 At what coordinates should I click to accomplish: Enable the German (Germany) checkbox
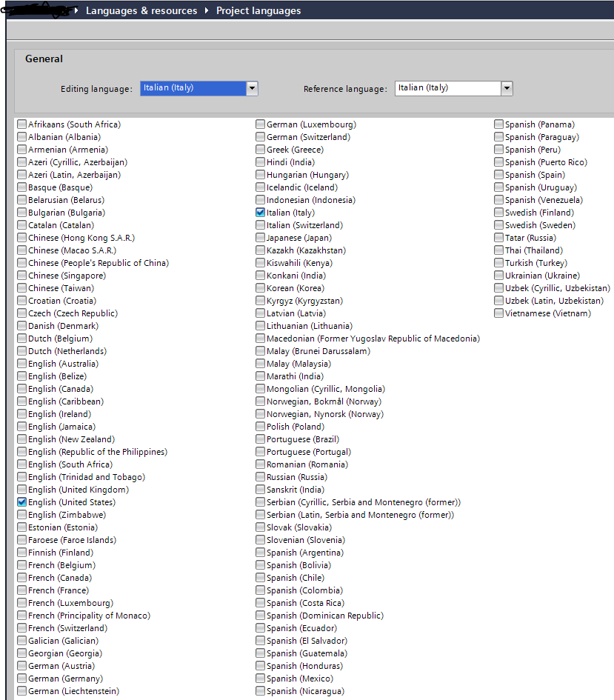[x=22, y=678]
